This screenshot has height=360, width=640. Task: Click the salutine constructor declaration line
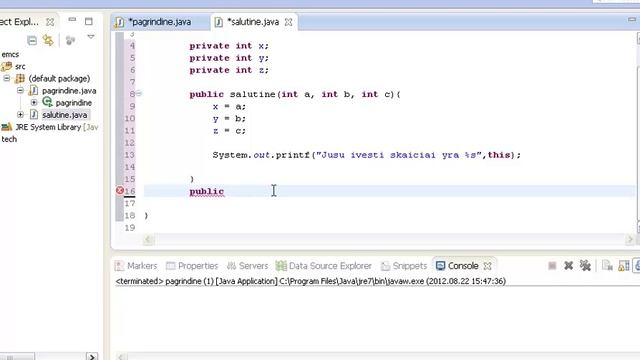(295, 94)
